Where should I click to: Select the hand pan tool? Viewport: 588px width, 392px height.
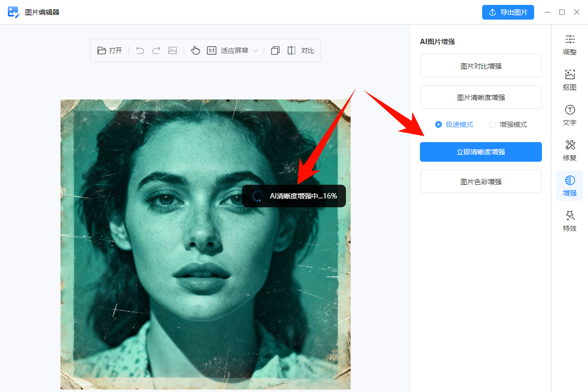click(196, 50)
